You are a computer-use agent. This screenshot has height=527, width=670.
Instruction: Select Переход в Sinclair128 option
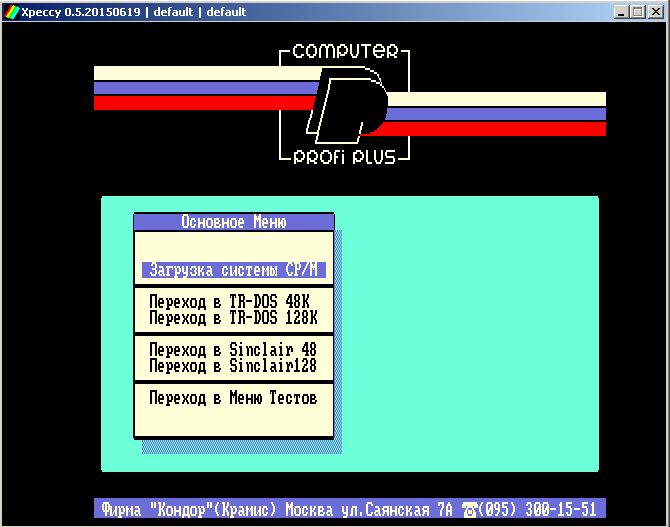click(232, 366)
